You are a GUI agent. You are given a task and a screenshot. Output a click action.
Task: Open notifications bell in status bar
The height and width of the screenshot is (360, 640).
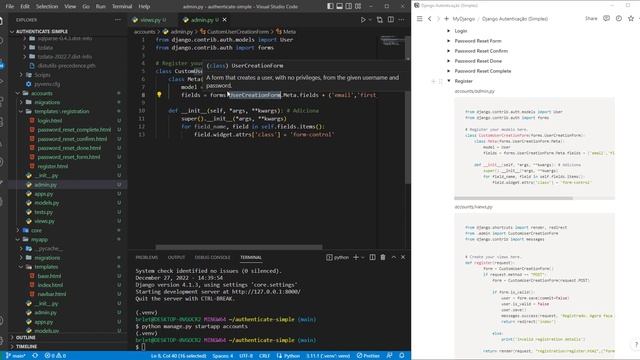(x=401, y=356)
